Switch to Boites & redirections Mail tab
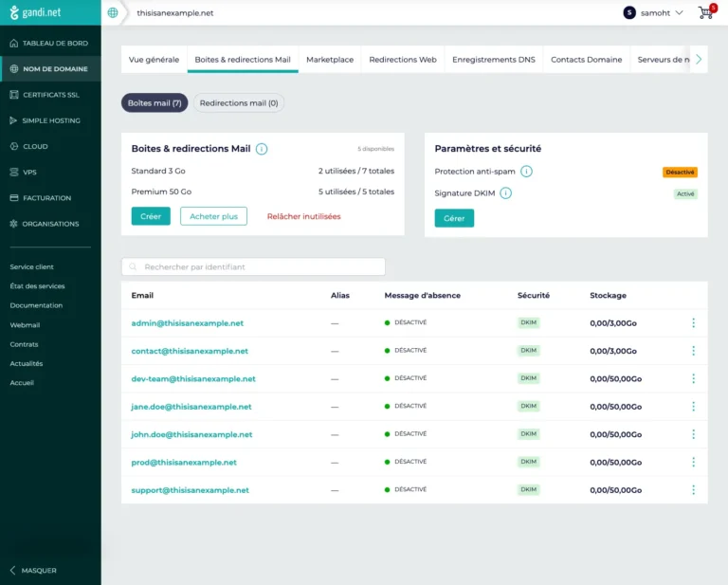The image size is (728, 585). click(x=243, y=60)
